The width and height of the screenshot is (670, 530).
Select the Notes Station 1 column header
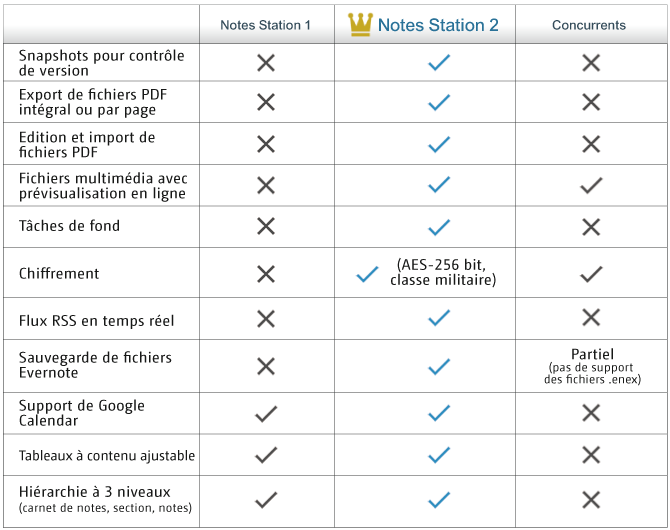click(266, 25)
